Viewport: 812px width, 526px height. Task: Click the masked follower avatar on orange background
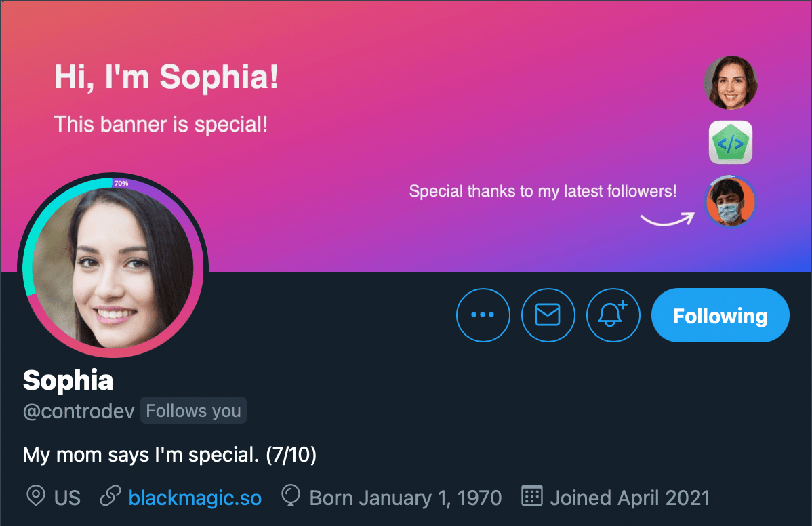730,201
